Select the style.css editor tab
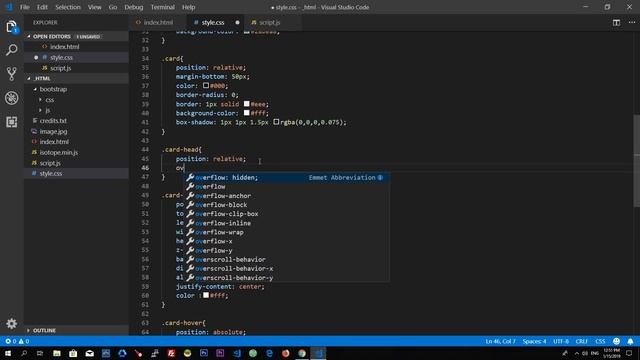The height and width of the screenshot is (360, 640). coord(216,22)
